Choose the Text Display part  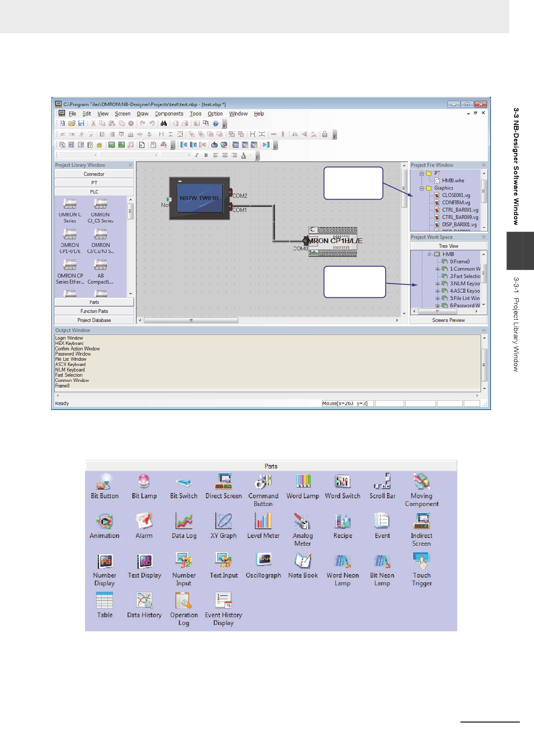(144, 566)
